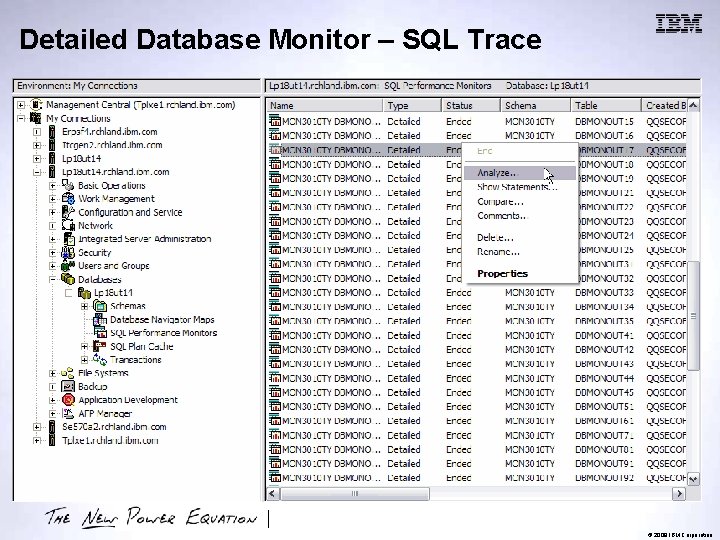This screenshot has height=540, width=720.
Task: Click the Transactions icon
Action: [100, 359]
